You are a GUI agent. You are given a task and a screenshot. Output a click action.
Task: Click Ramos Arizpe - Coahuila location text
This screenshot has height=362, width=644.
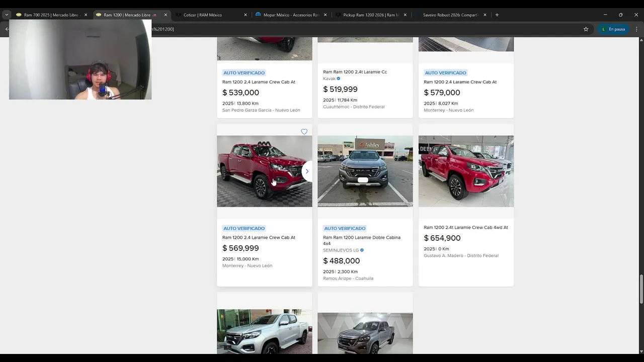click(348, 279)
